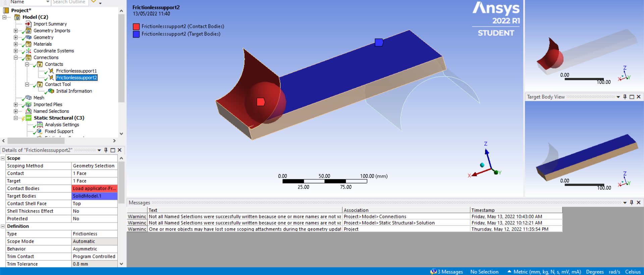Click the Fixed Support icon
644x275 pixels.
pyautogui.click(x=40, y=131)
